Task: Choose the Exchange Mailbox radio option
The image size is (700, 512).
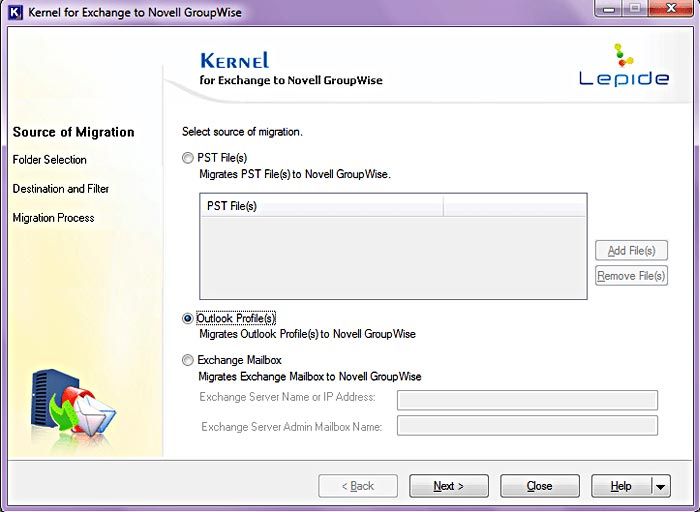Action: (188, 361)
